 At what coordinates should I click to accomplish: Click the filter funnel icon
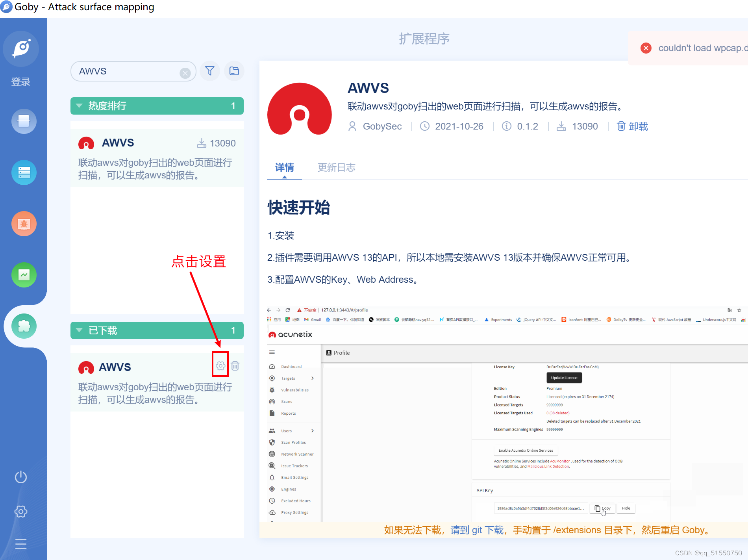(x=210, y=71)
